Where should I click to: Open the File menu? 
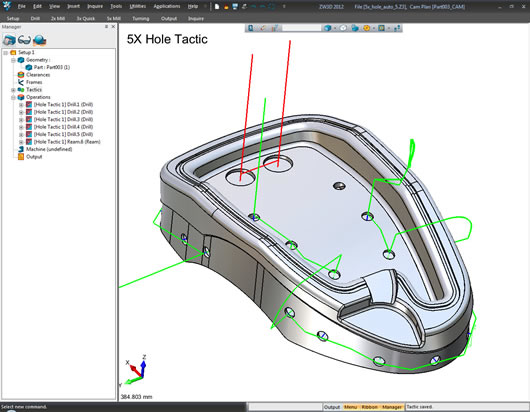21,6
